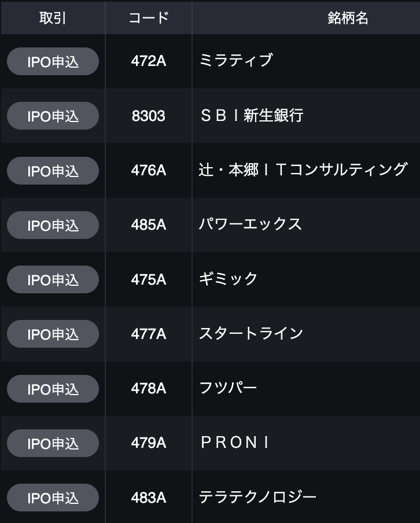420x523 pixels.
Task: Open the ミラティブ stock name
Action: point(235,61)
